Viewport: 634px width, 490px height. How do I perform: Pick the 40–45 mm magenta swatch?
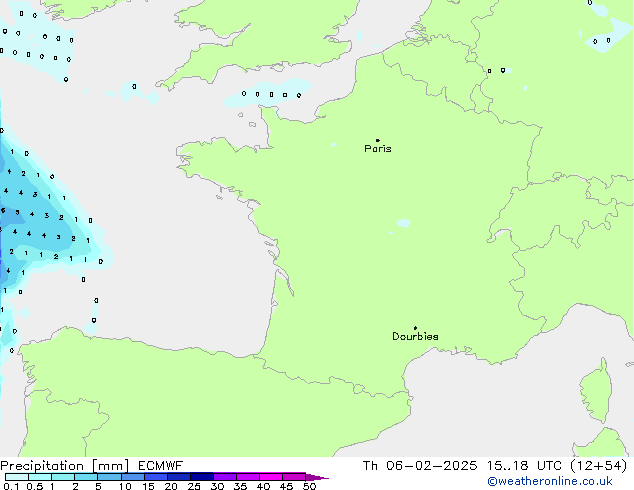pyautogui.click(x=271, y=477)
